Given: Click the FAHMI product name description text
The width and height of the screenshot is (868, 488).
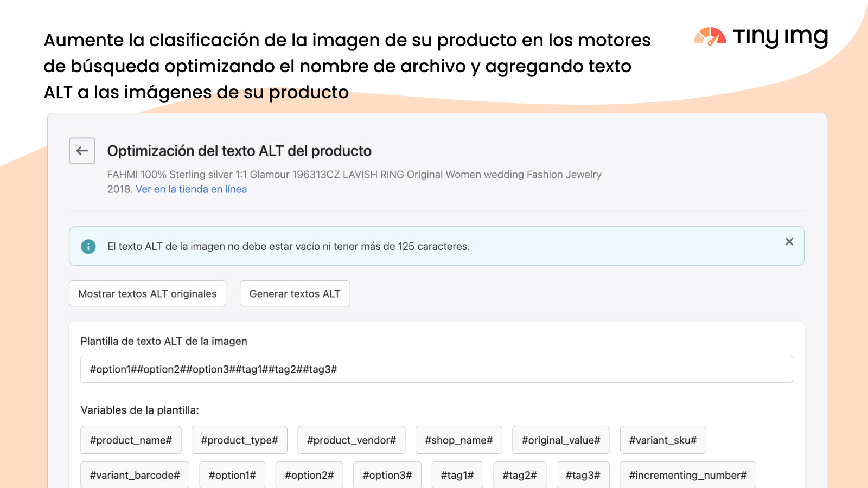Looking at the screenshot, I should tap(354, 182).
